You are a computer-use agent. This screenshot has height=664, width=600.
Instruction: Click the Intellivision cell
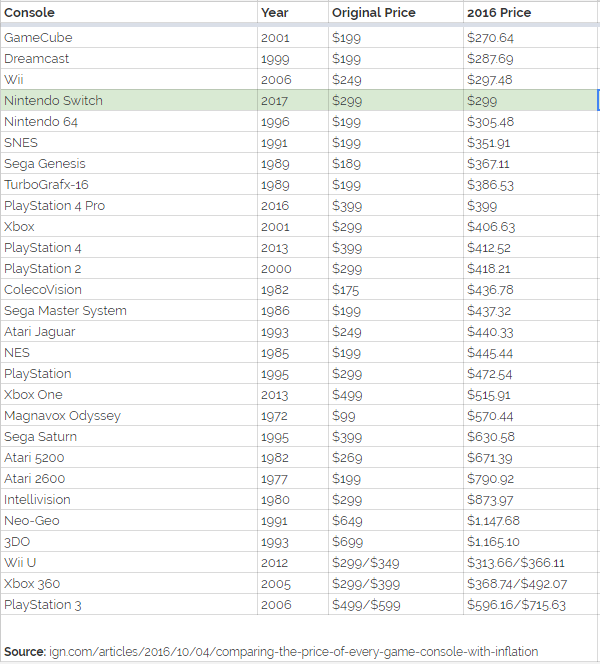[x=129, y=499]
